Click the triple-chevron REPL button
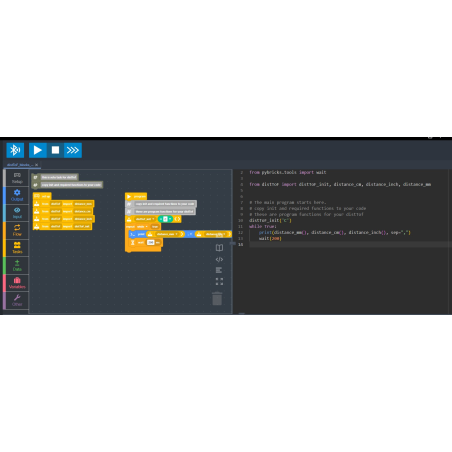The width and height of the screenshot is (452, 452). pyautogui.click(x=73, y=150)
